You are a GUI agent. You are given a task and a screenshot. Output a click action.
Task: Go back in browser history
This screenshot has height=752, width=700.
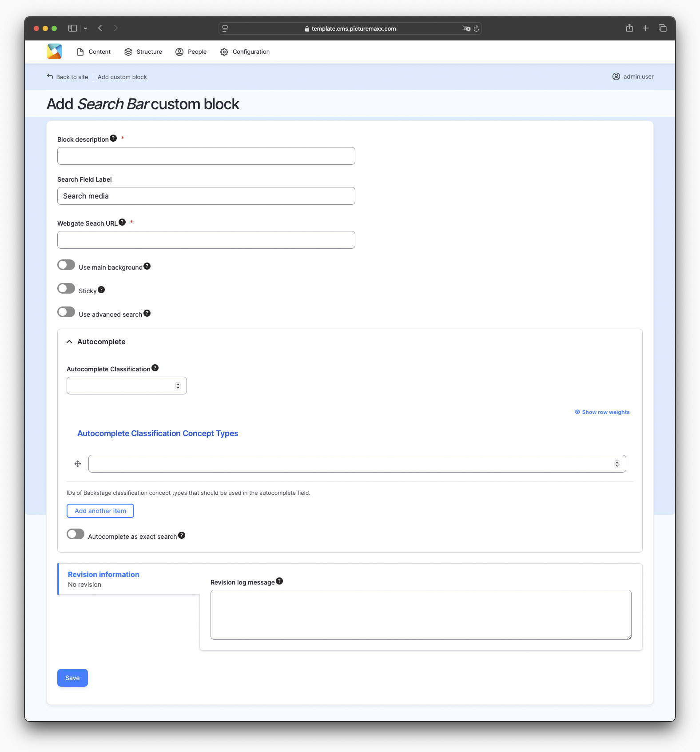point(100,28)
